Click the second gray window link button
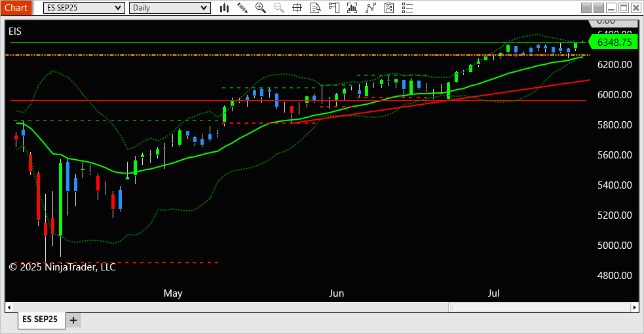The width and height of the screenshot is (644, 334). [x=599, y=8]
